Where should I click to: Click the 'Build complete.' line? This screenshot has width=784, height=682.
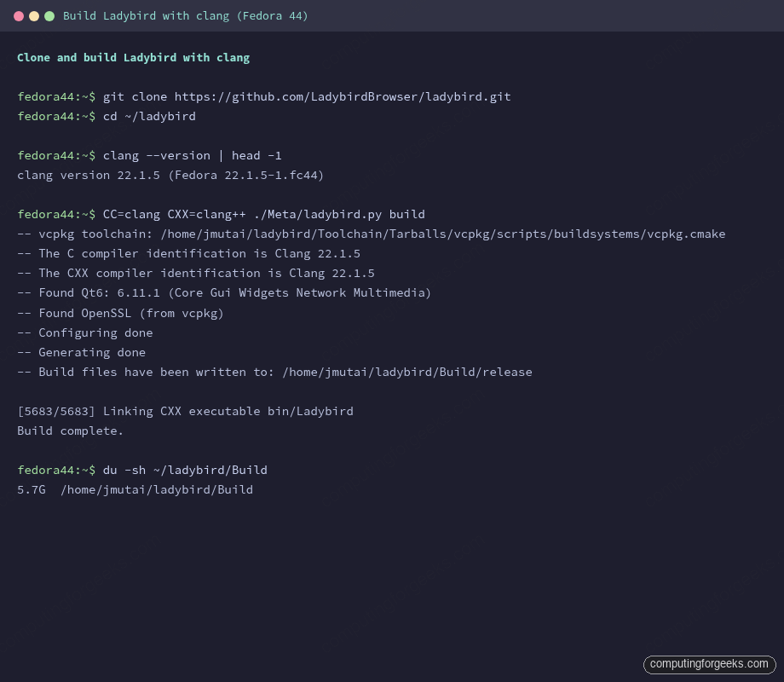point(70,431)
